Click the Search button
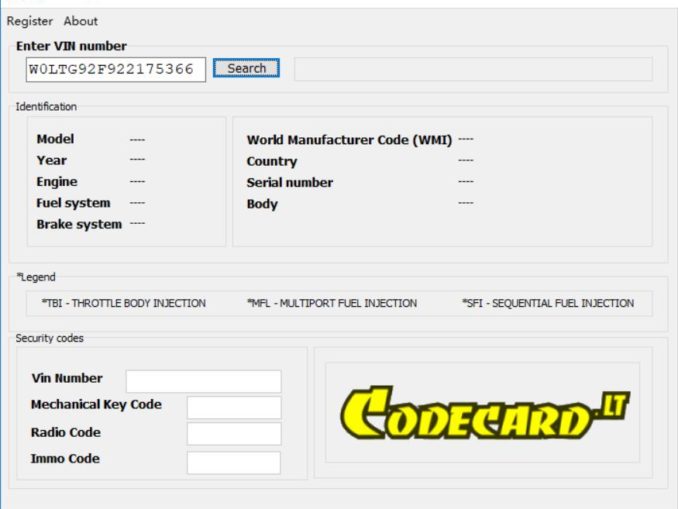Viewport: 678px width, 509px height. [246, 69]
